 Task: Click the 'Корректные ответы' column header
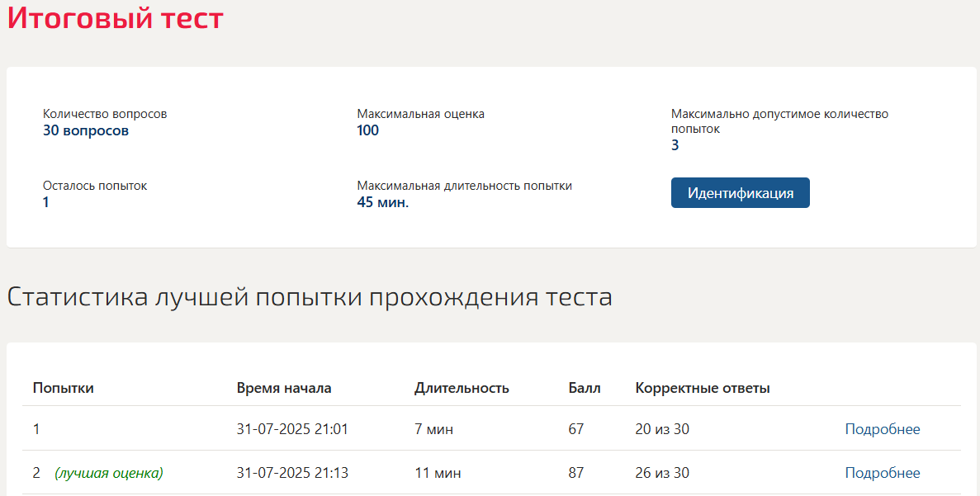tap(703, 388)
